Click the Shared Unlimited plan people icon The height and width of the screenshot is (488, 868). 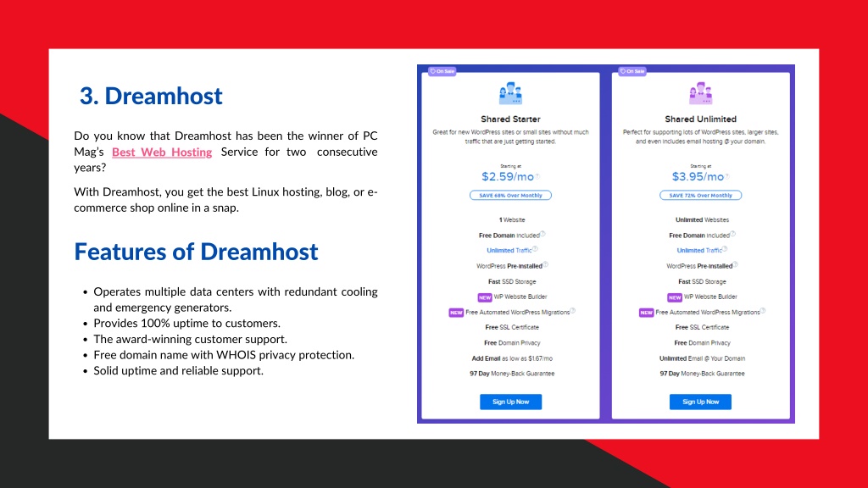pyautogui.click(x=700, y=93)
